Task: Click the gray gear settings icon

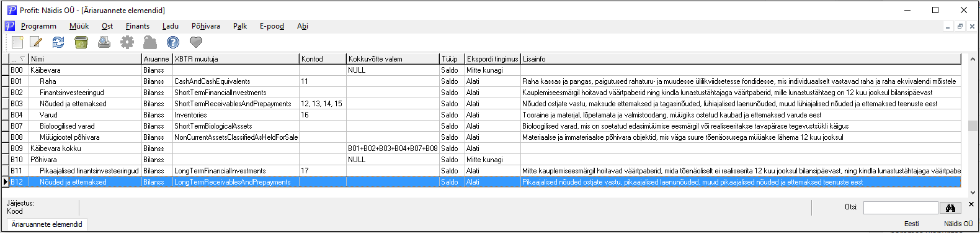Action: tap(127, 42)
